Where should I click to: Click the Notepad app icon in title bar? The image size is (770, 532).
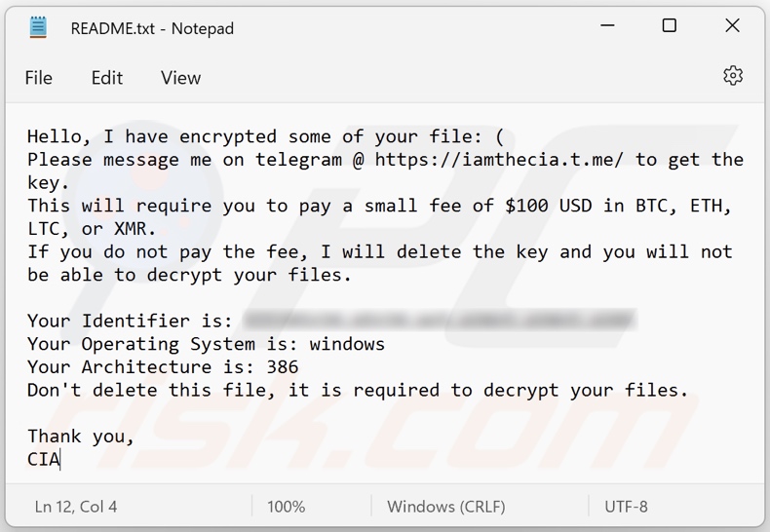point(38,28)
